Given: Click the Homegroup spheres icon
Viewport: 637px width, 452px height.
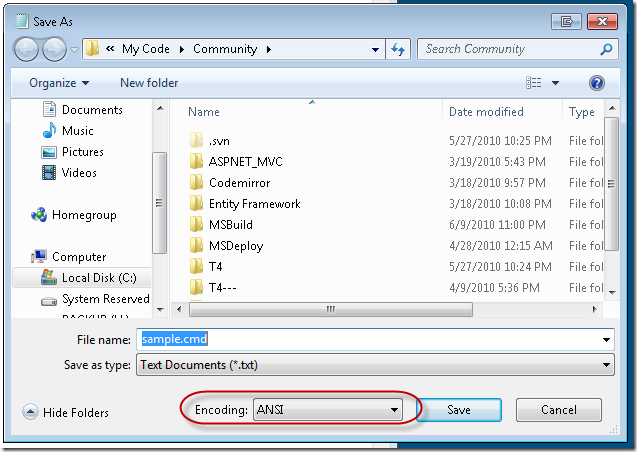Looking at the screenshot, I should 39,214.
